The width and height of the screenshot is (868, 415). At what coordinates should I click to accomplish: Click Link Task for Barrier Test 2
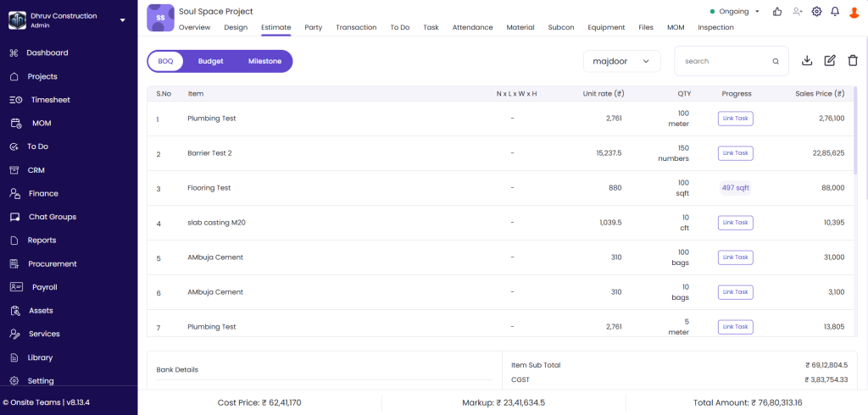735,153
